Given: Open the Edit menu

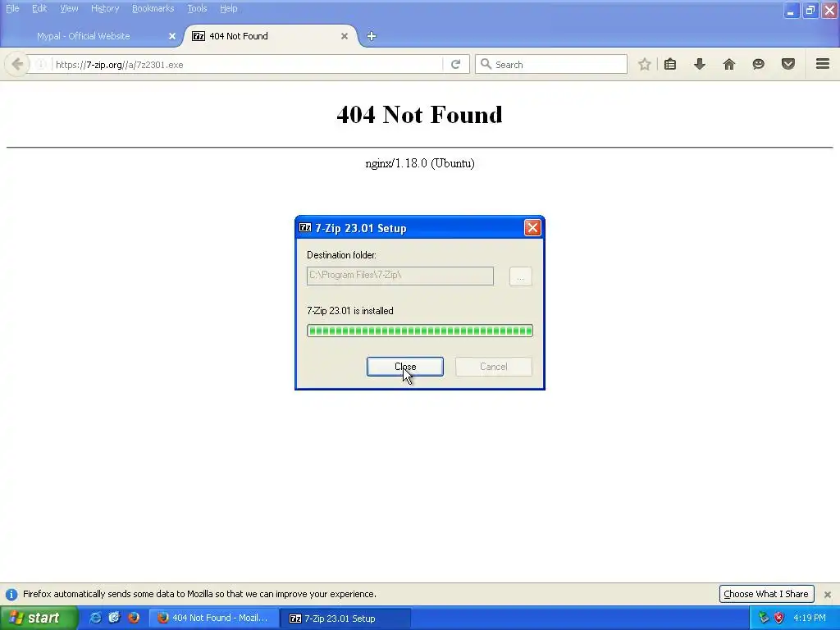Looking at the screenshot, I should pos(39,8).
